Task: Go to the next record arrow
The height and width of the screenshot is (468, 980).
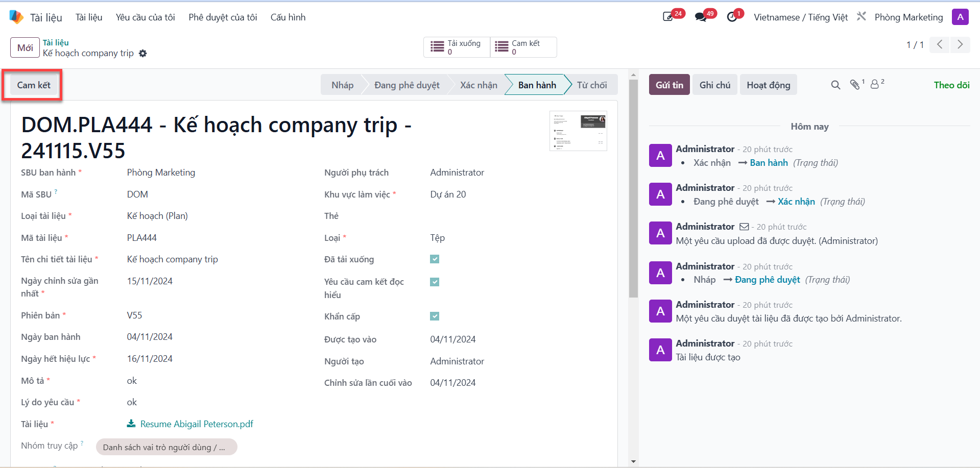Action: coord(960,44)
